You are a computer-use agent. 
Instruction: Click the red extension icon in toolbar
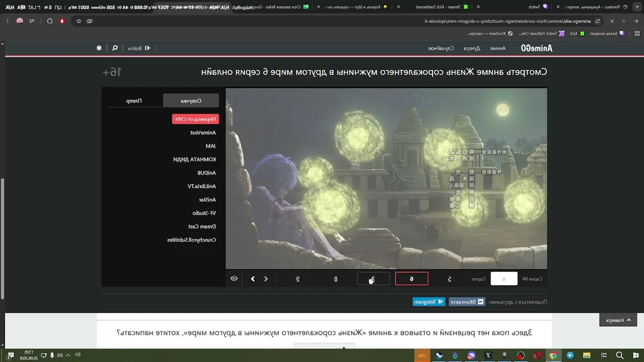click(x=62, y=21)
